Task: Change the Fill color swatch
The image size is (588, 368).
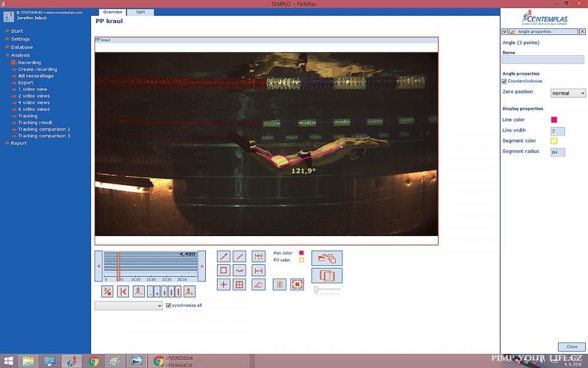Action: [x=301, y=260]
